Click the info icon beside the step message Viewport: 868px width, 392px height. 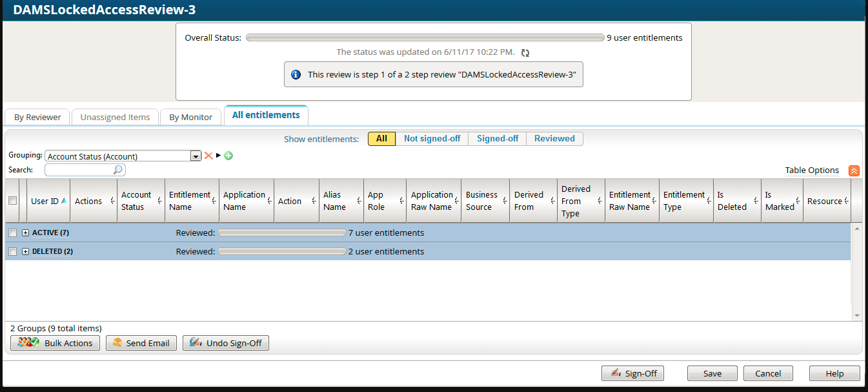point(296,74)
